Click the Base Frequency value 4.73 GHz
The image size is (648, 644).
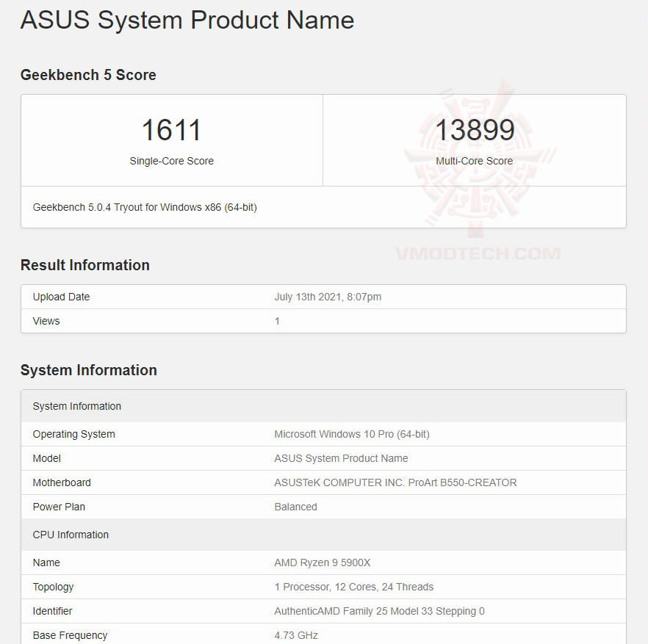tap(297, 635)
